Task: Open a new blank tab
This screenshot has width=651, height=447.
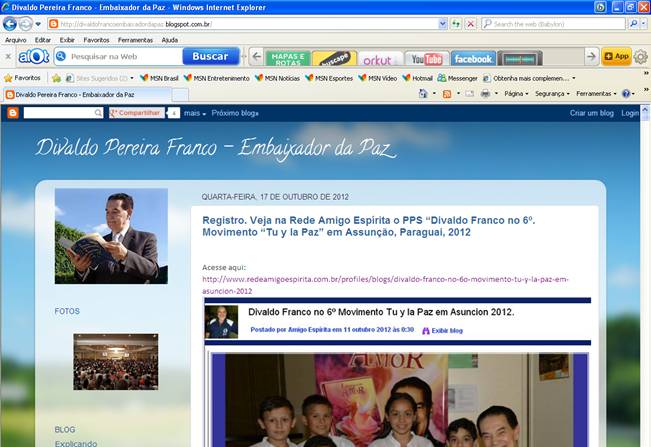Action: 180,95
